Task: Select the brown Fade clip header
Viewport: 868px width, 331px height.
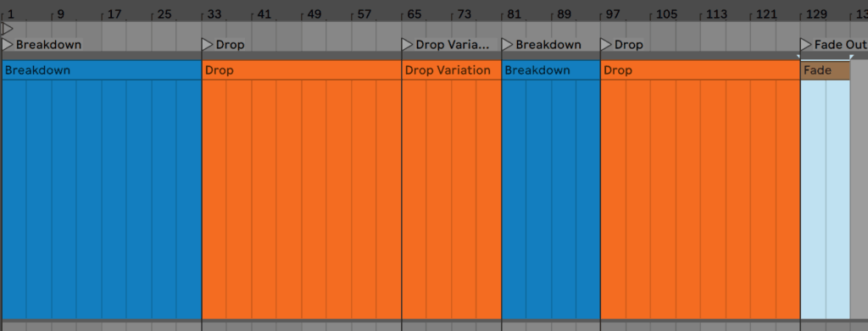Action: point(826,70)
